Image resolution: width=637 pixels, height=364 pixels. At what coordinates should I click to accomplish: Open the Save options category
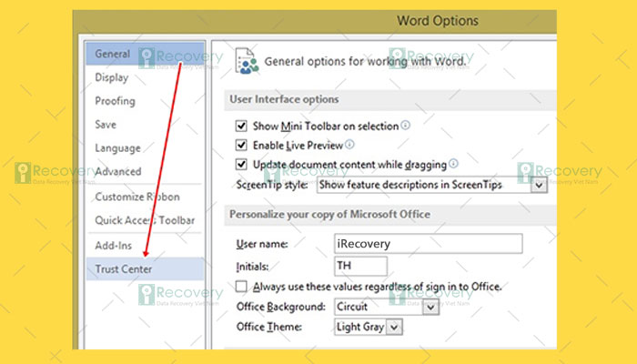145,125
